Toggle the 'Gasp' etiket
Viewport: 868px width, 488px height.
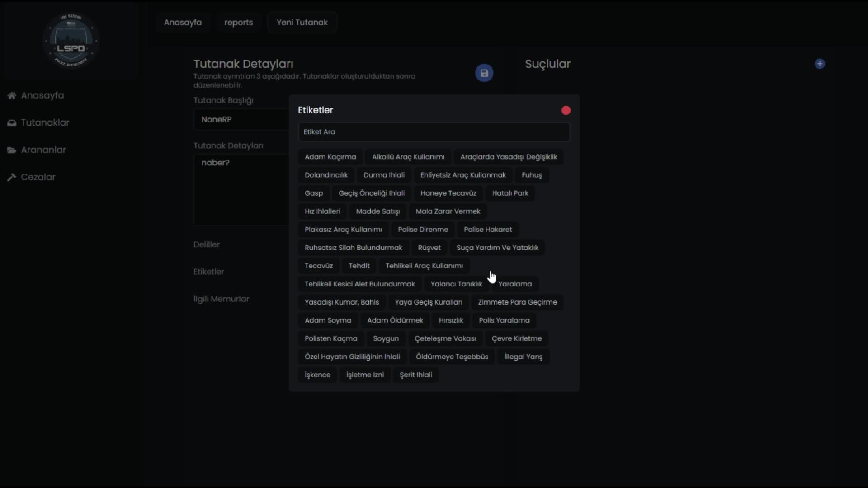pos(313,193)
